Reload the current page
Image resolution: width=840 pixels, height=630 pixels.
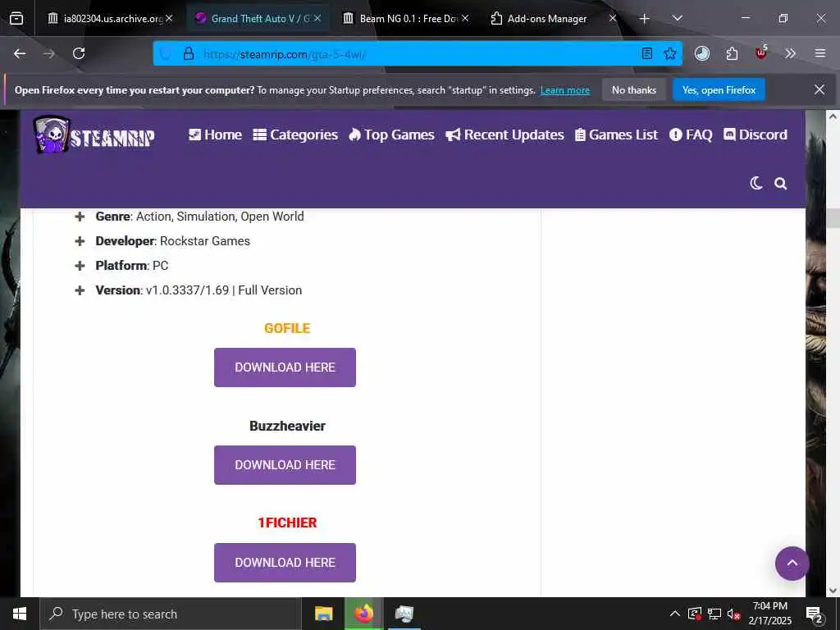tap(79, 53)
